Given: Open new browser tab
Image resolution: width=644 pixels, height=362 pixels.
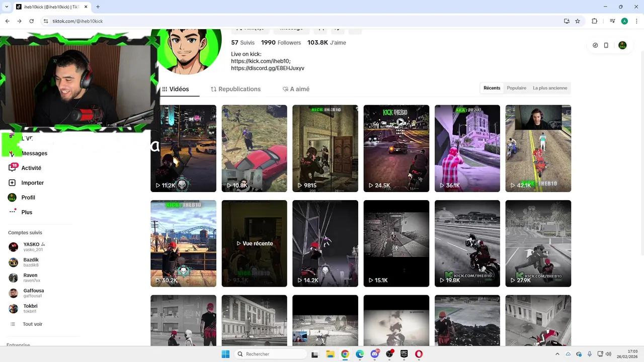Looking at the screenshot, I should pyautogui.click(x=98, y=7).
